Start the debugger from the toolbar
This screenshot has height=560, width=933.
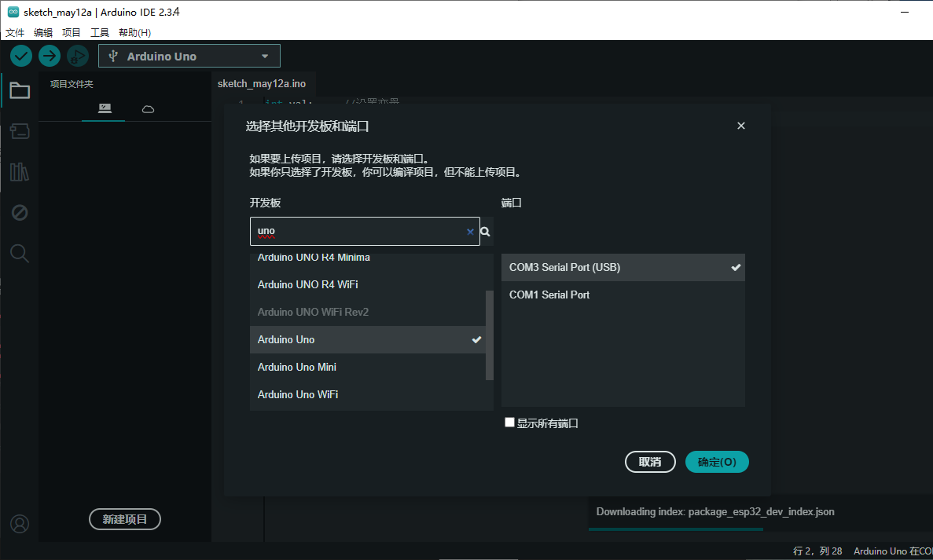tap(77, 57)
